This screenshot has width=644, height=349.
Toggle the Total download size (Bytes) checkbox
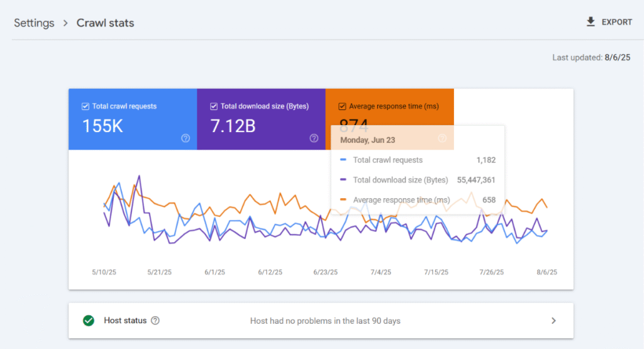point(214,106)
